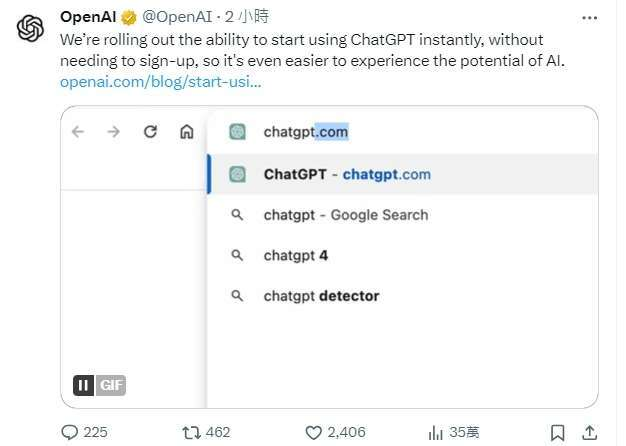Select the chatgpt detector suggestion

point(321,296)
